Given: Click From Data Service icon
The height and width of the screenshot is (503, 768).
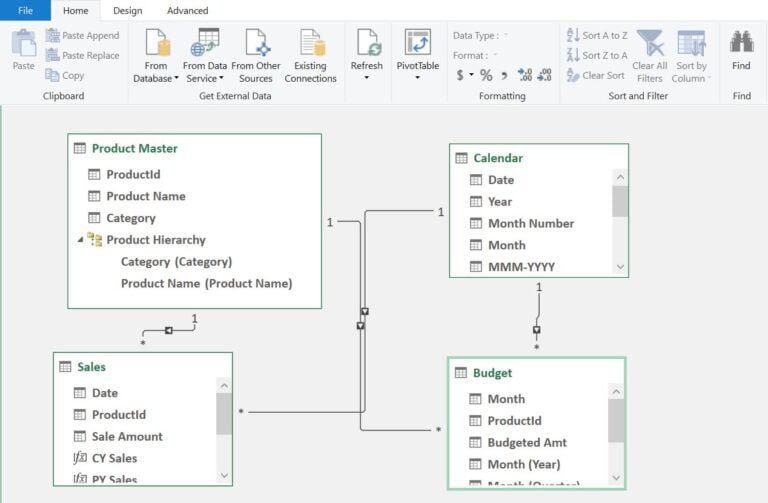Looking at the screenshot, I should pyautogui.click(x=207, y=44).
